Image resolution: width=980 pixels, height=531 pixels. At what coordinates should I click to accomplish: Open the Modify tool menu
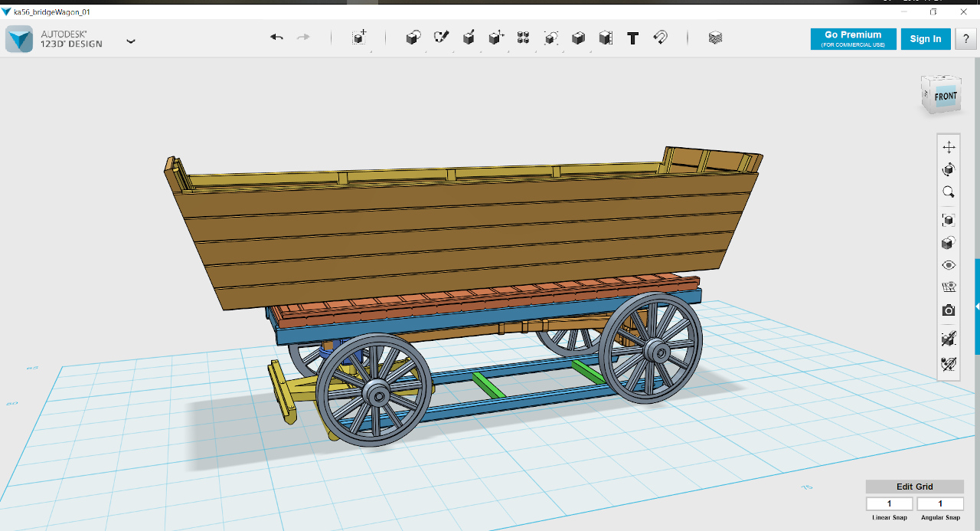pyautogui.click(x=496, y=38)
